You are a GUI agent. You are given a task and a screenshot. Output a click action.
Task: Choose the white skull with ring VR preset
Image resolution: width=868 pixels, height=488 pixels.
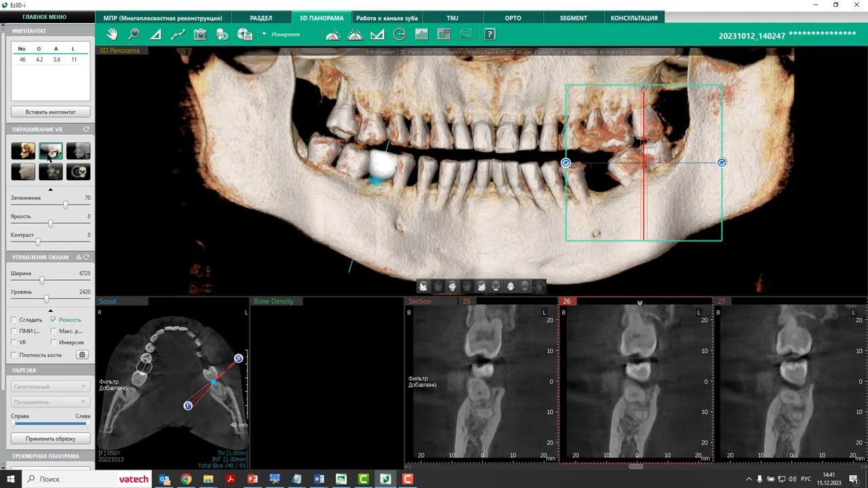click(78, 171)
